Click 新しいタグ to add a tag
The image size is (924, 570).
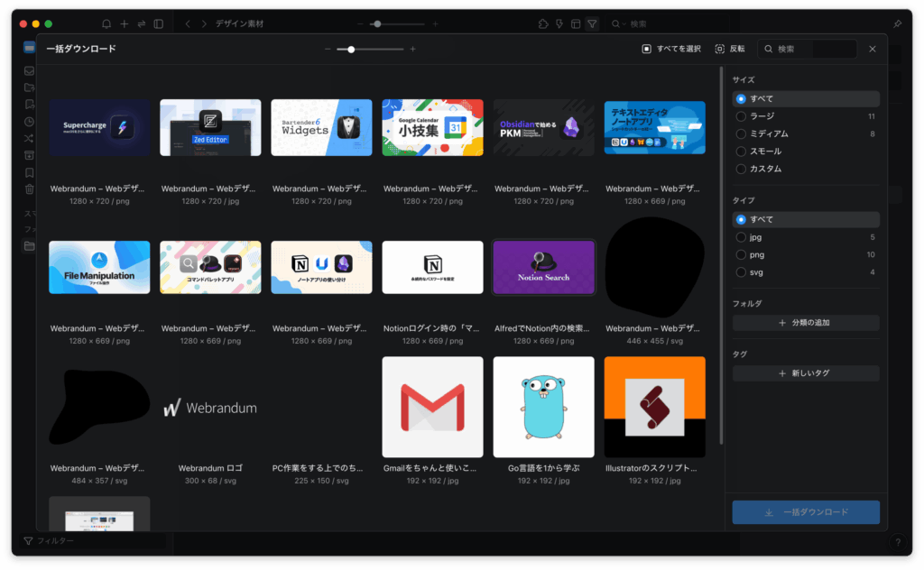pyautogui.click(x=805, y=373)
